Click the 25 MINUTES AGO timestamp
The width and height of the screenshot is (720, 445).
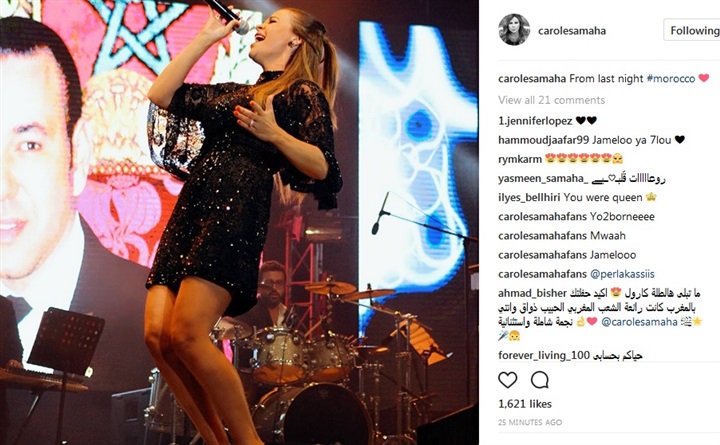pyautogui.click(x=530, y=422)
